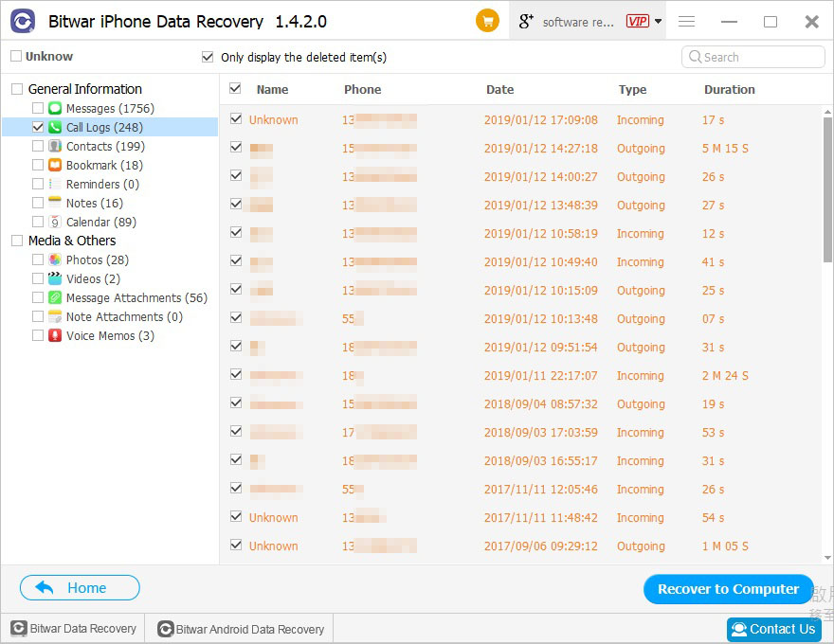Select the green Messages icon
Image resolution: width=834 pixels, height=644 pixels.
[55, 108]
